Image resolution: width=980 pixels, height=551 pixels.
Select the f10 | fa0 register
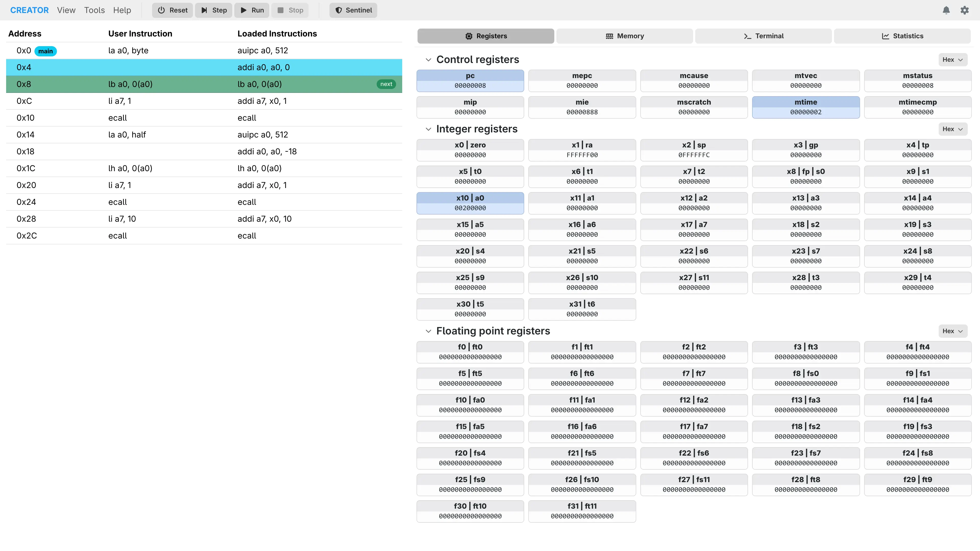point(470,405)
